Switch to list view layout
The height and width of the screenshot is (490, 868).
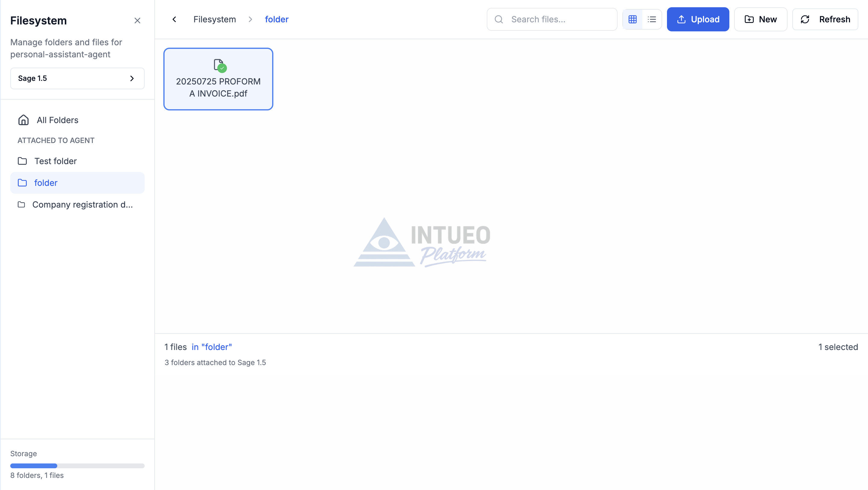point(652,19)
